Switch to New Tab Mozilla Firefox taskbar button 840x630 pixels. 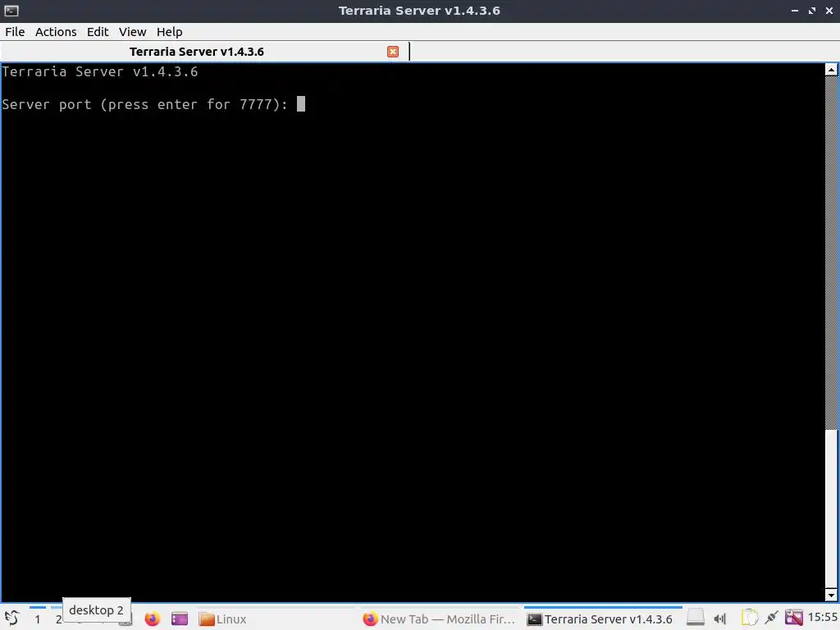[x=440, y=619]
